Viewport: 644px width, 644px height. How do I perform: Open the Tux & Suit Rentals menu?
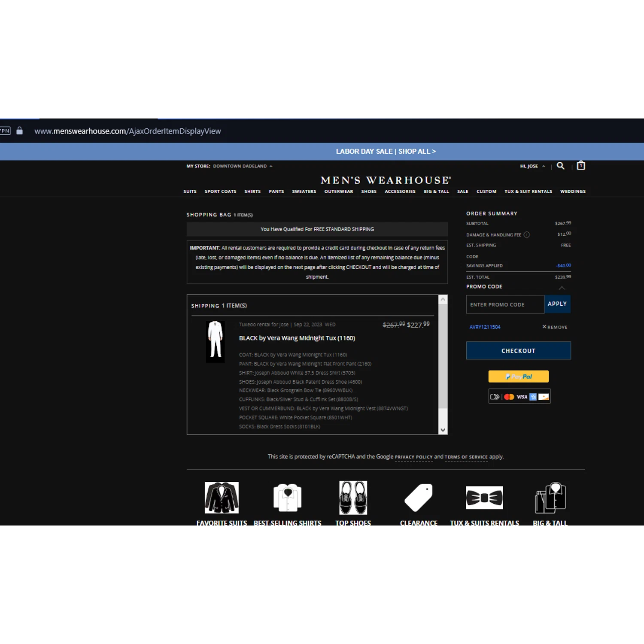[x=528, y=191]
